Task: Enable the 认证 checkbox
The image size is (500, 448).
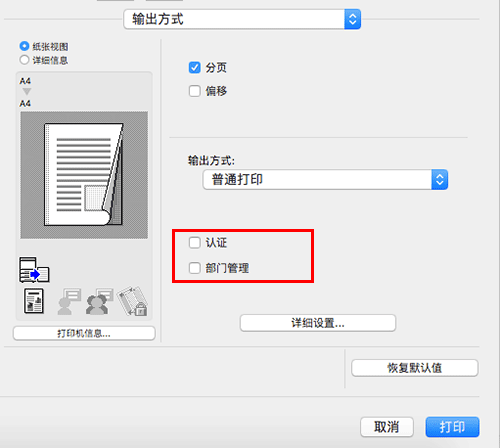Action: pyautogui.click(x=195, y=243)
